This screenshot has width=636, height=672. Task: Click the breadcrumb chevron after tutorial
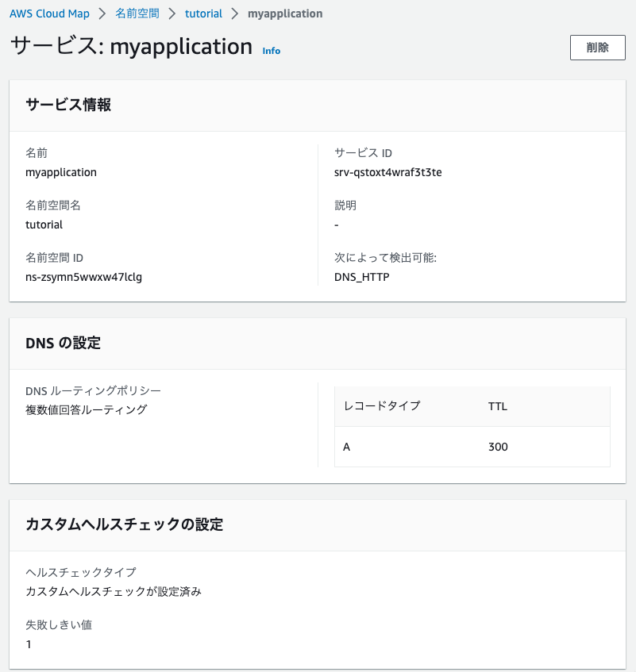(234, 13)
